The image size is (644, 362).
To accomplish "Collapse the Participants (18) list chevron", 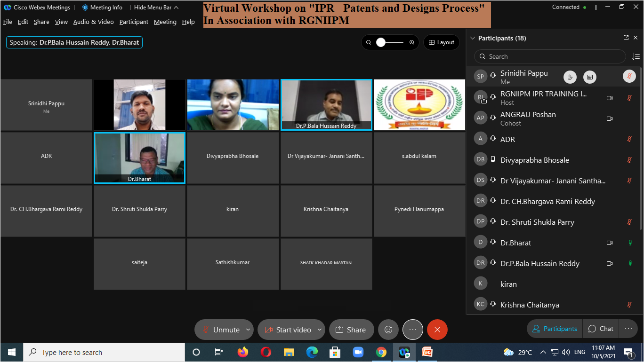I will point(473,38).
